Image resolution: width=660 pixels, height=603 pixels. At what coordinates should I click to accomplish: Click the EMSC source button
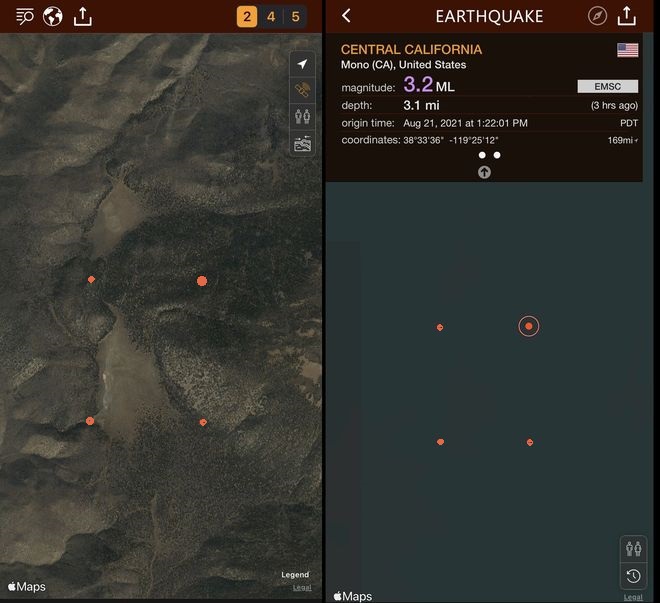[607, 86]
